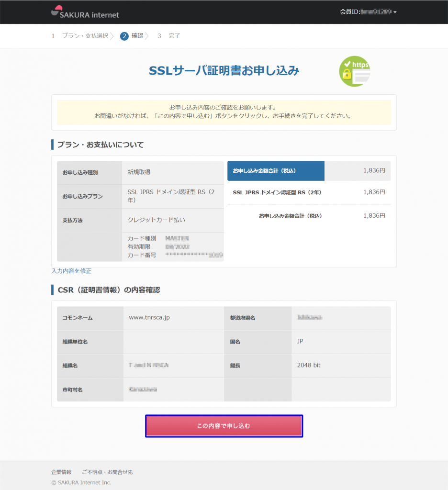This screenshot has height=490, width=448.
Task: Click the blue bar beside プラン・お支払いについて heading
Action: pos(53,145)
